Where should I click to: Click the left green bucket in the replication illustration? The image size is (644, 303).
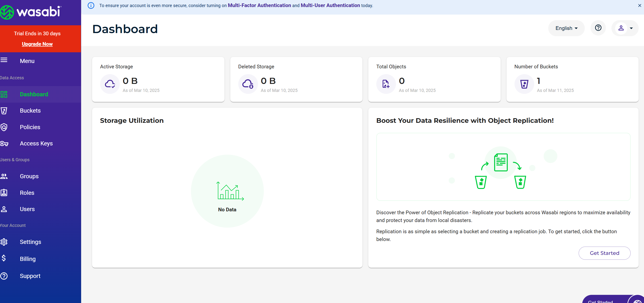[481, 182]
